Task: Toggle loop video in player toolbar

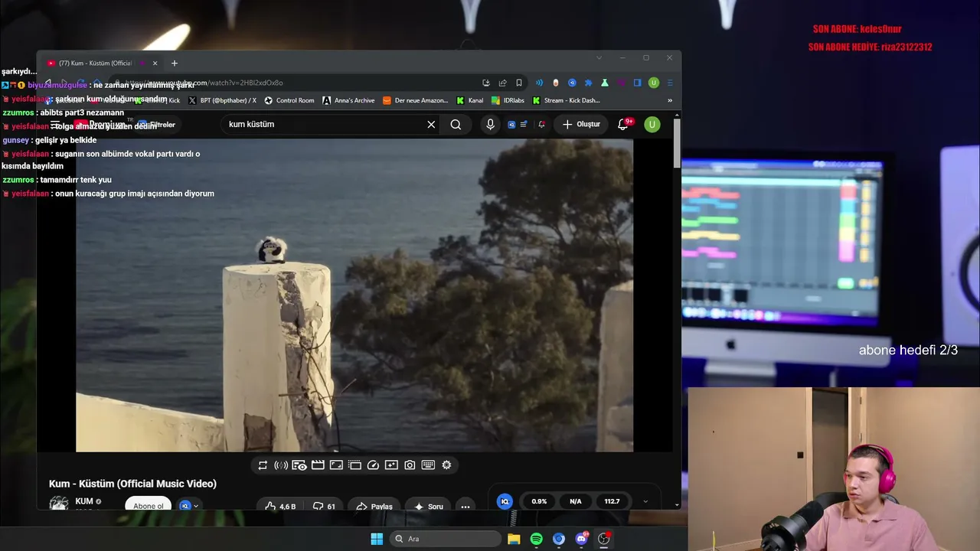Action: (x=263, y=465)
